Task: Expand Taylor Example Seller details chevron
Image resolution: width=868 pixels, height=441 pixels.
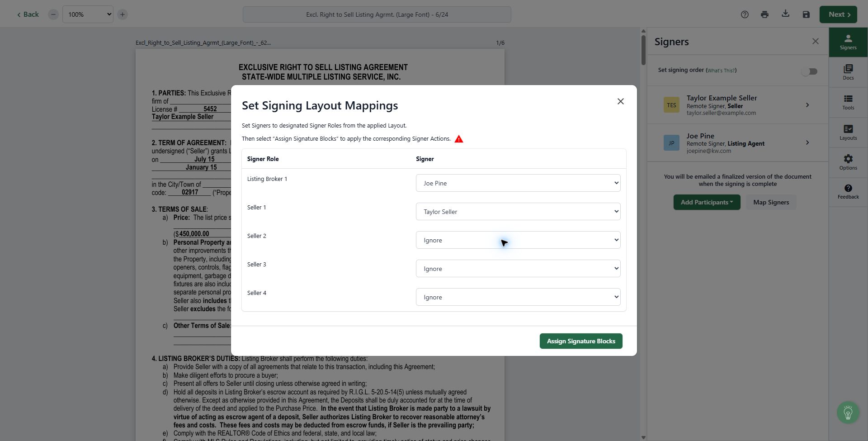Action: click(807, 105)
